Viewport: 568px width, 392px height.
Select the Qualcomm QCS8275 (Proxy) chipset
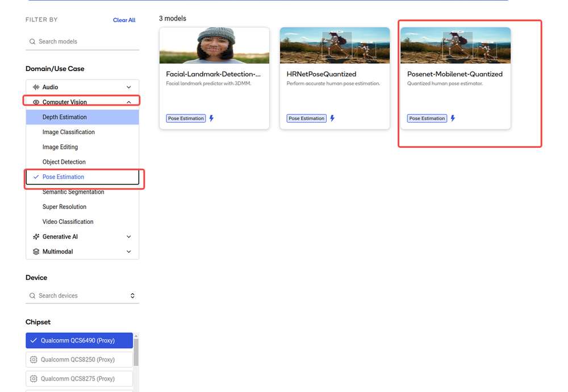[80, 378]
